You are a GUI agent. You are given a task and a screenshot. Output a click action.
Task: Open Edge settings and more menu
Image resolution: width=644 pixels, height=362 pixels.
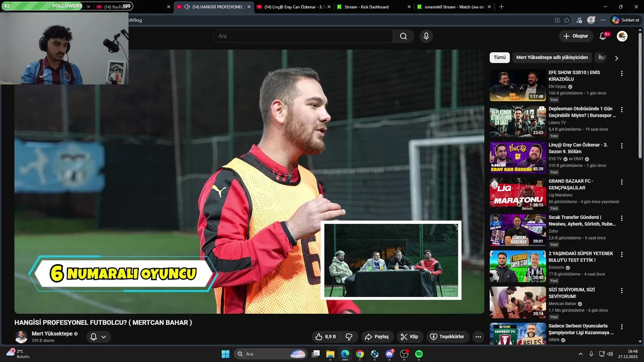tap(603, 20)
